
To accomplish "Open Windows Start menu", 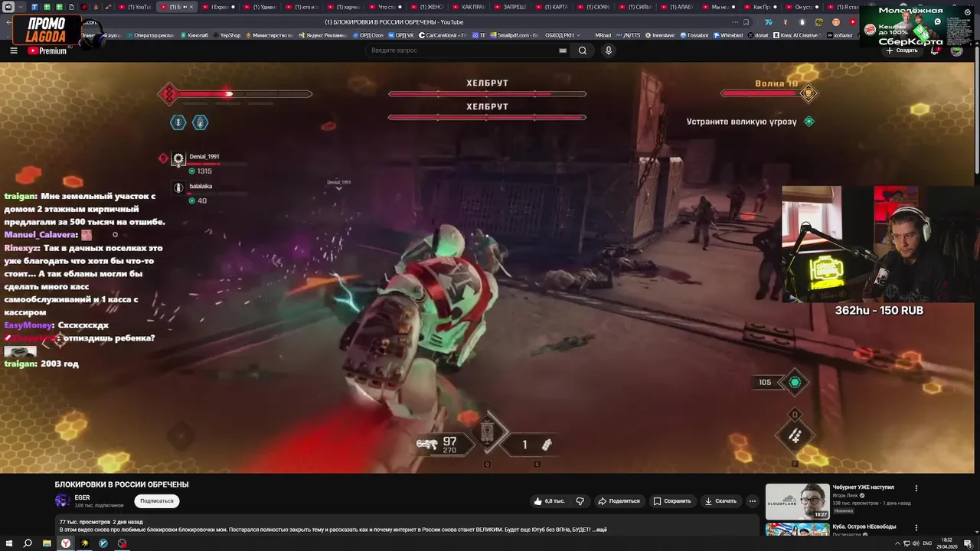I will [8, 543].
